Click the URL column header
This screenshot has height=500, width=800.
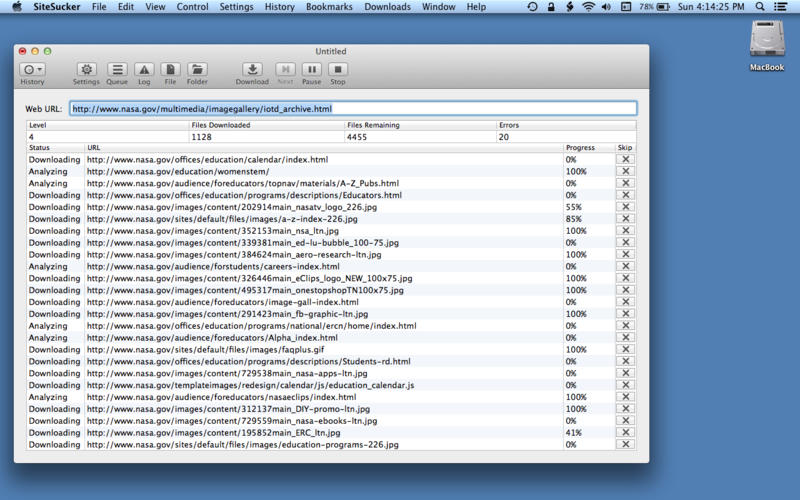click(323, 148)
